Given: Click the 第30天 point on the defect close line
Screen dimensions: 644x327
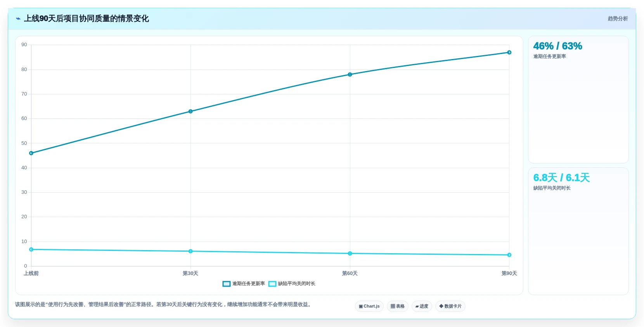Looking at the screenshot, I should (190, 251).
